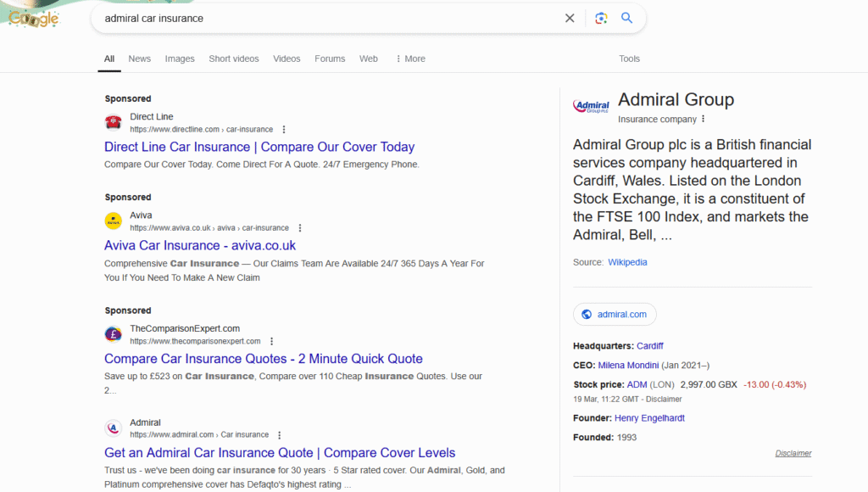This screenshot has width=868, height=492.
Task: Open the Tools option
Action: pyautogui.click(x=629, y=59)
